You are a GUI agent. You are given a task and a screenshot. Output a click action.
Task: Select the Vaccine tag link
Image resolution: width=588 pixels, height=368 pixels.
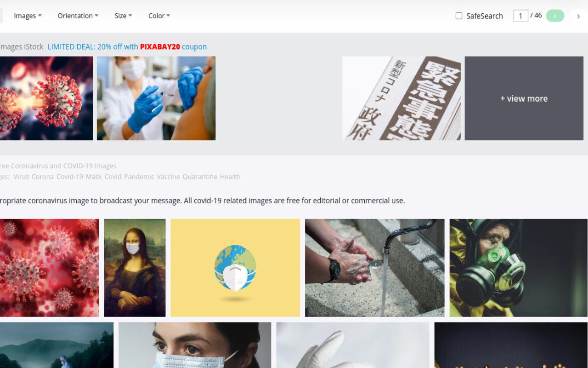168,177
